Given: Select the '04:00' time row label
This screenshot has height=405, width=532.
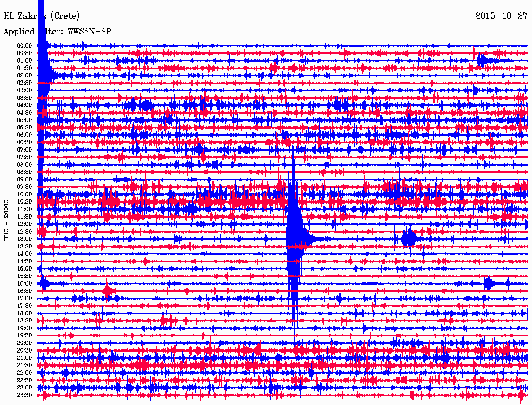Looking at the screenshot, I should coord(24,105).
